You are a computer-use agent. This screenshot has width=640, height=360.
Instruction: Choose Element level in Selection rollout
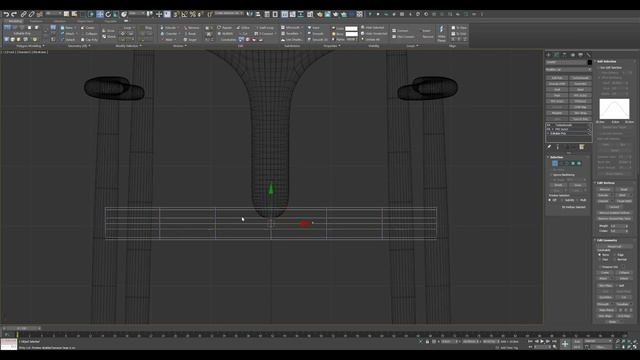click(579, 163)
